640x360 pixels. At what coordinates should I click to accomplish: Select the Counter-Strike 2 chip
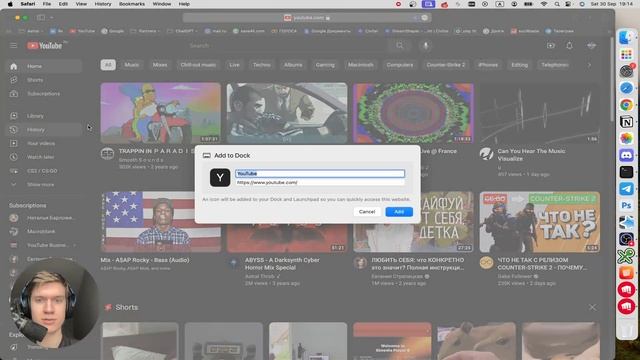click(446, 65)
